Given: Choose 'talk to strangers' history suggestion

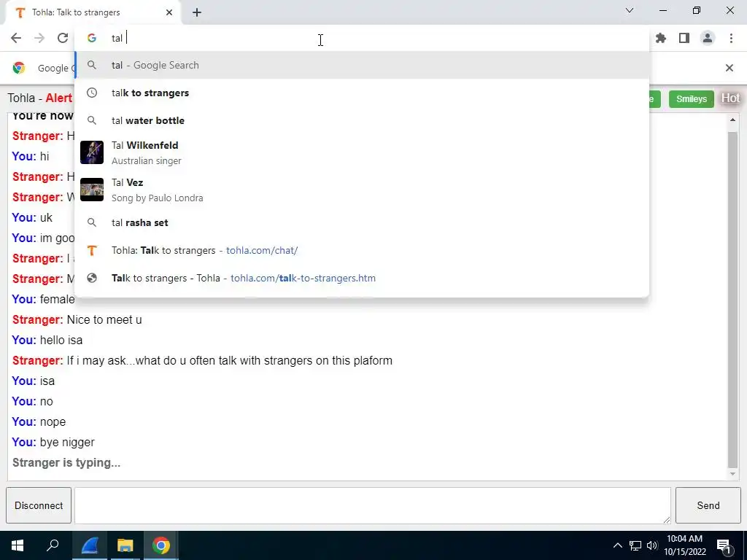Looking at the screenshot, I should tap(362, 93).
